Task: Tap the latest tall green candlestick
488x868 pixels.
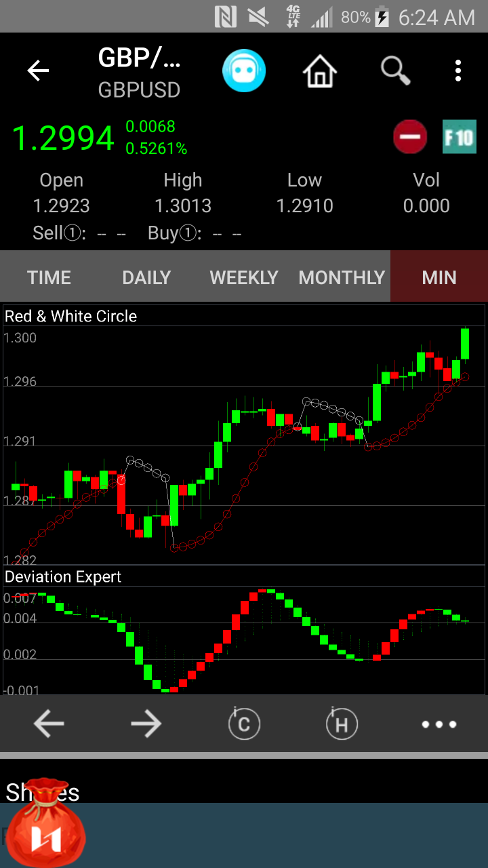Action: pos(465,344)
